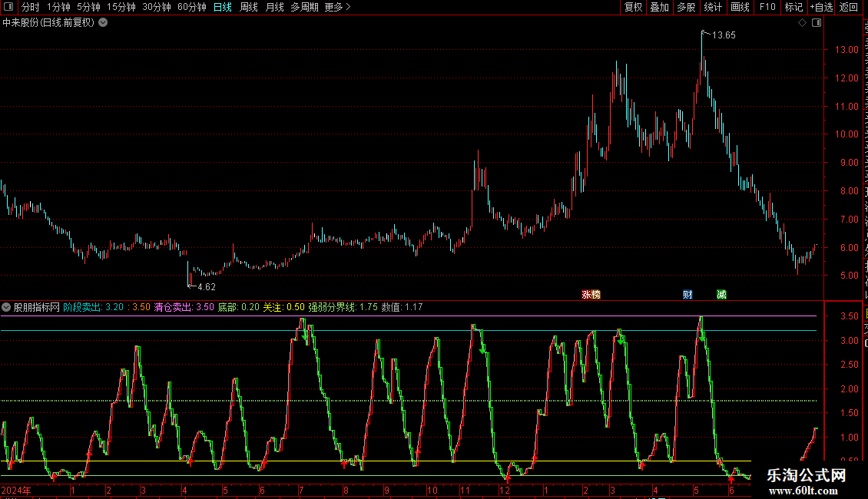This screenshot has height=499, width=868.
Task: Click 返回 to go back
Action: tap(849, 7)
